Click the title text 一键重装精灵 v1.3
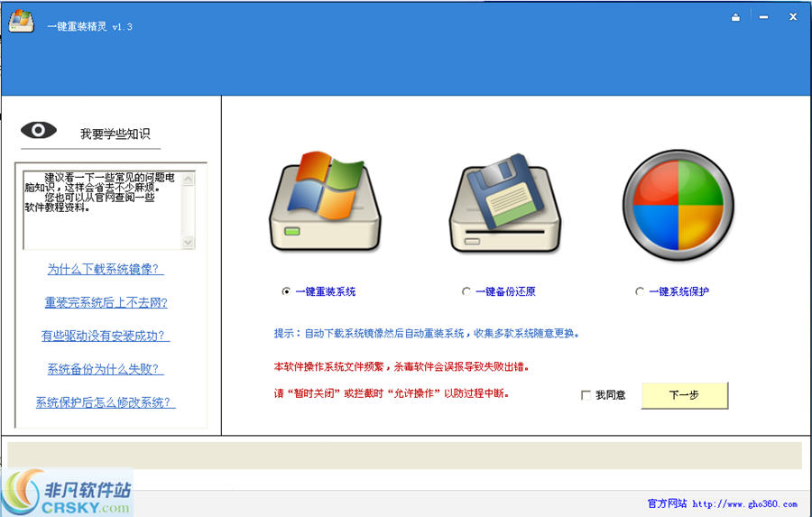 (x=89, y=26)
